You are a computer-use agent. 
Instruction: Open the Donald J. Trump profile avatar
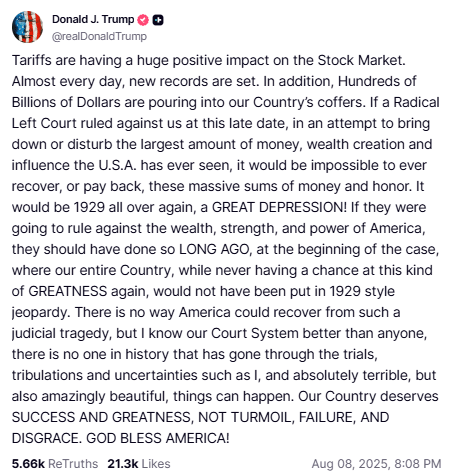click(x=27, y=27)
